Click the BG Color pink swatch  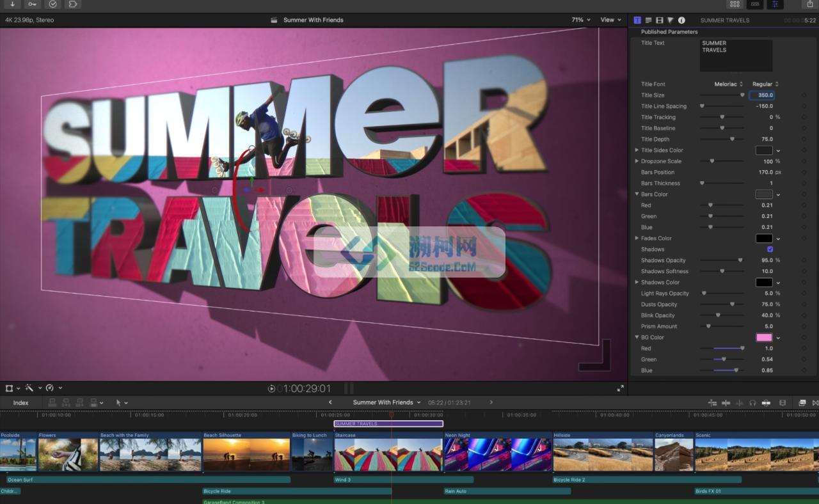coord(764,338)
